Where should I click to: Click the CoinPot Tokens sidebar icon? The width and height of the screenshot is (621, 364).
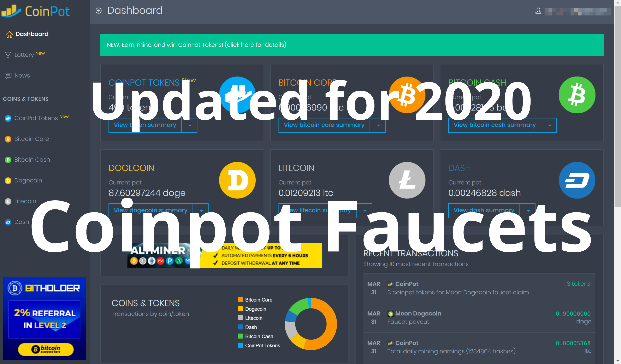pos(6,117)
